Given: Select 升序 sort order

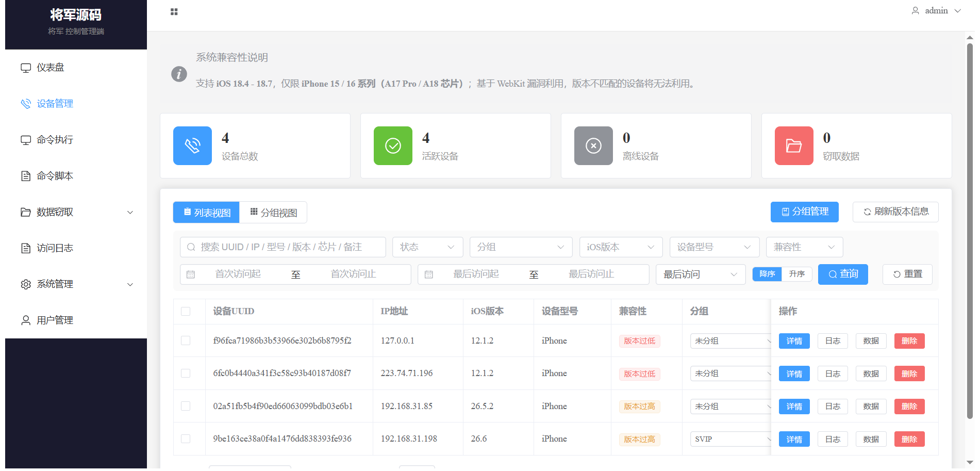Looking at the screenshot, I should tap(797, 274).
